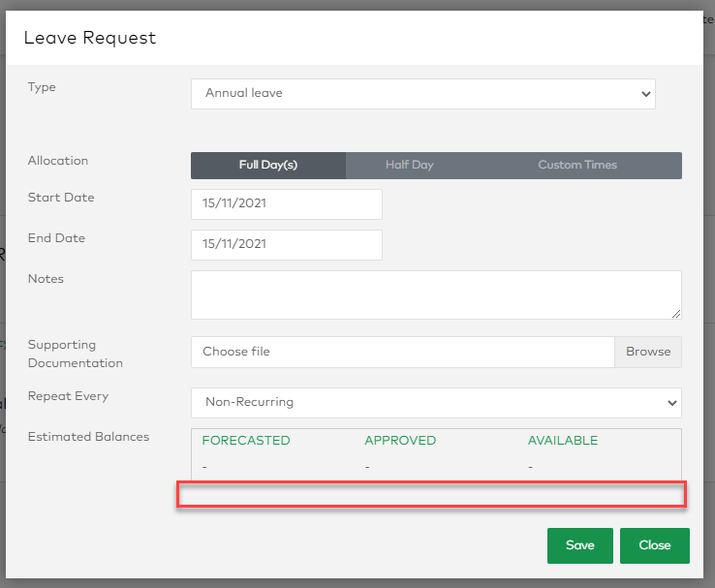Click the Notes resize handle corner
715x588 pixels.
pos(675,313)
